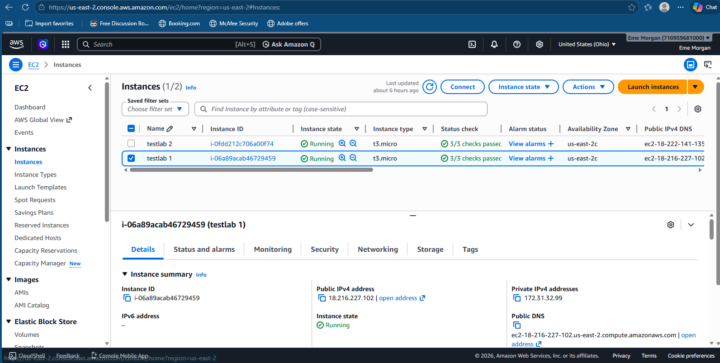Collapse the Instances section in sidebar
Image resolution: width=720 pixels, height=363 pixels.
9,149
